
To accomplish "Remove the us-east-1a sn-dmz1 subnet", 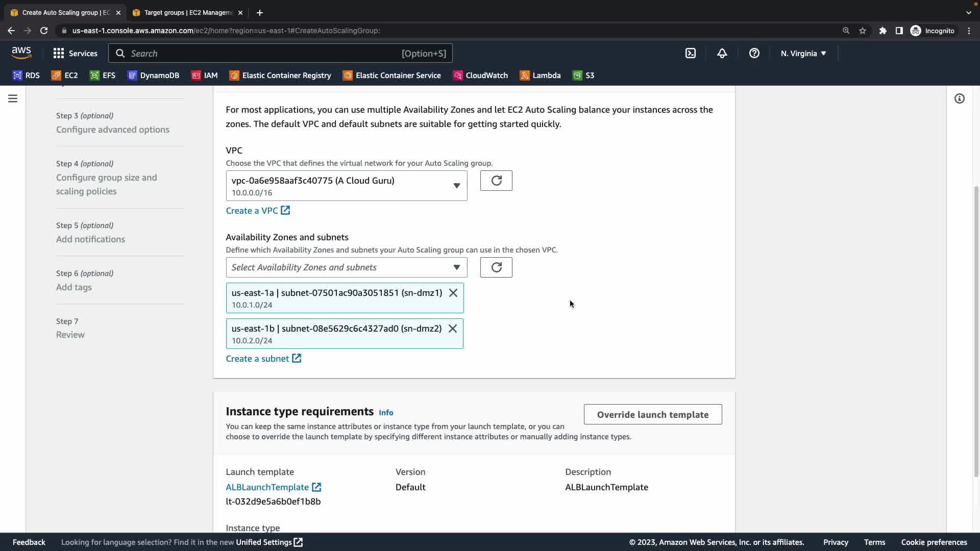I will click(453, 293).
